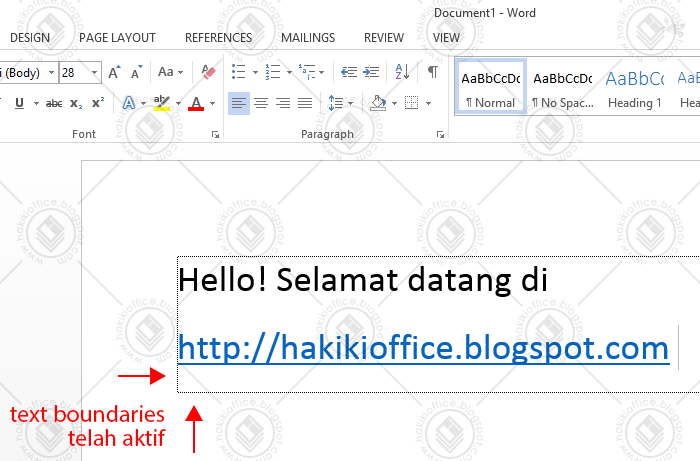Expand the bullet library dropdown
This screenshot has height=461, width=700.
tap(255, 72)
